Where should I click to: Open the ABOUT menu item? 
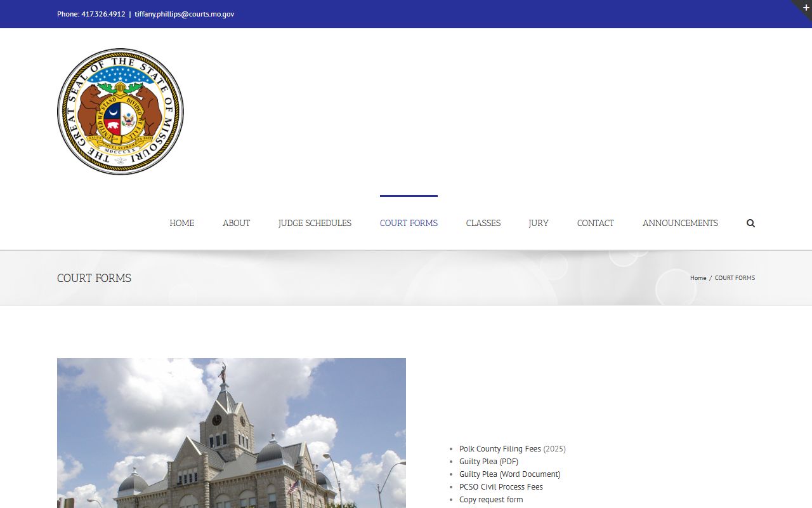pos(236,223)
